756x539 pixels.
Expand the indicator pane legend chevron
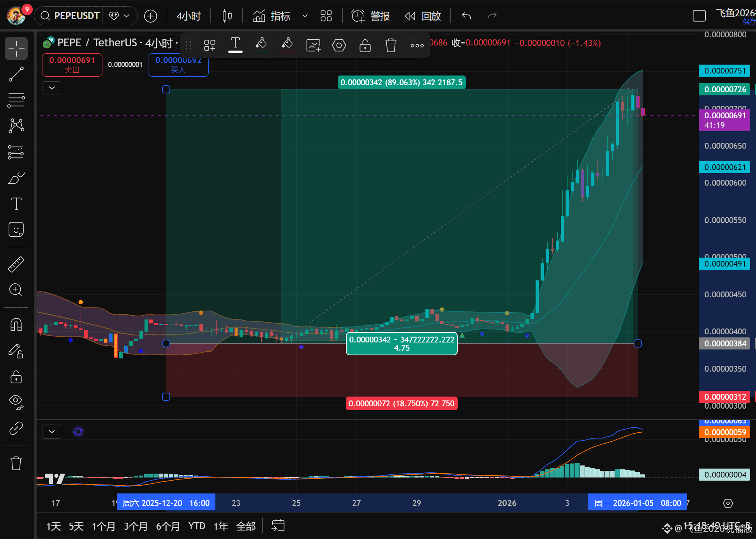52,432
